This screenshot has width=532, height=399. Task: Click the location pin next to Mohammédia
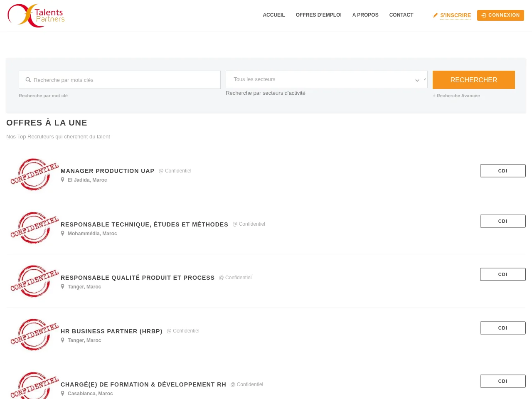[63, 234]
